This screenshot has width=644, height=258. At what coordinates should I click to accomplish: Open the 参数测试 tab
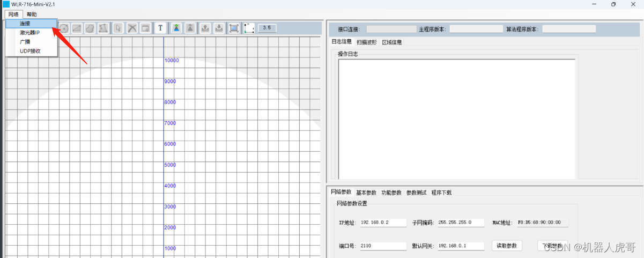coord(416,193)
